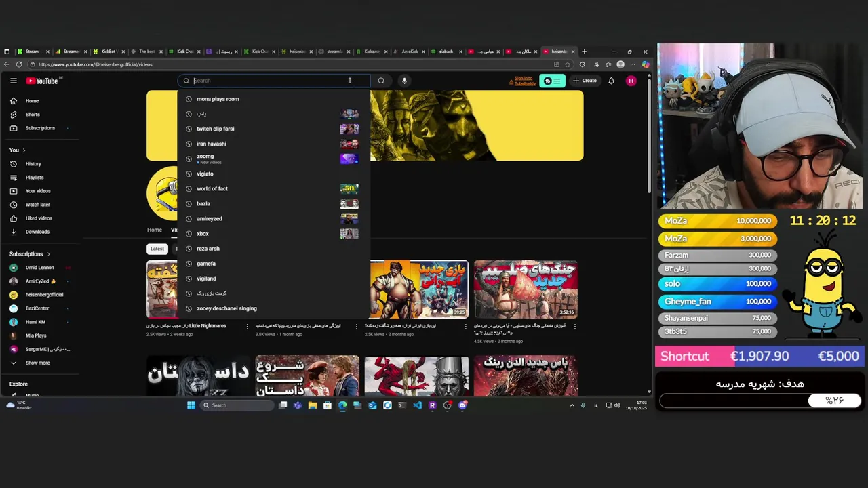
Task: Open Microsoft Edge from taskbar
Action: click(x=342, y=405)
